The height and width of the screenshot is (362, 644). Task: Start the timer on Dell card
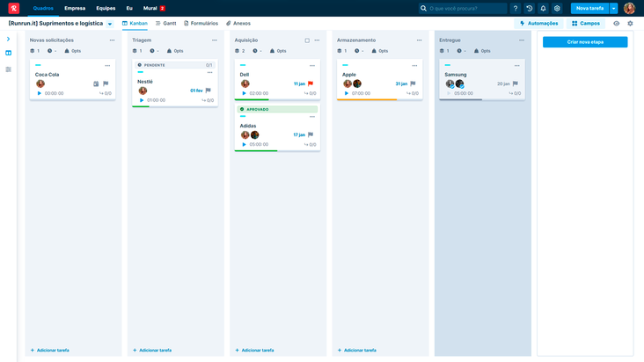coord(244,93)
